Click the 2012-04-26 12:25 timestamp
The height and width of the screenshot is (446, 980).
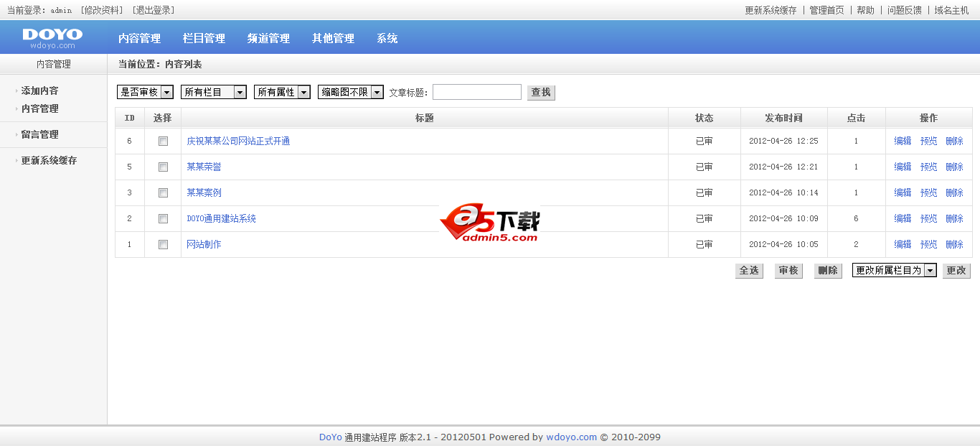(x=783, y=141)
